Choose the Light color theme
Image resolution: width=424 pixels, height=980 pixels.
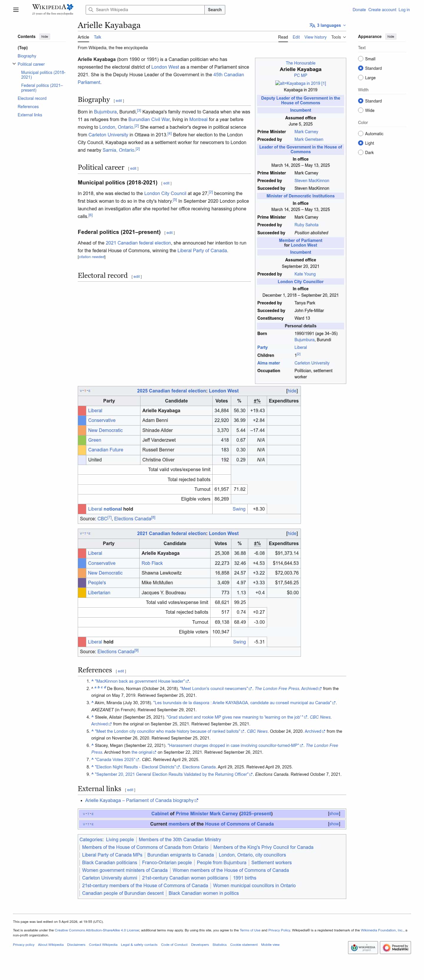click(360, 143)
